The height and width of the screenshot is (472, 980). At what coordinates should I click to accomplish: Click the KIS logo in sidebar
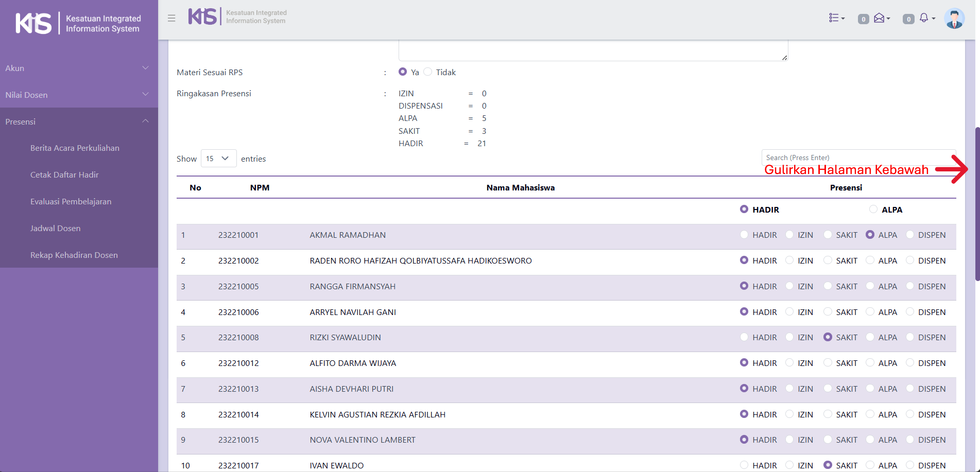point(78,23)
